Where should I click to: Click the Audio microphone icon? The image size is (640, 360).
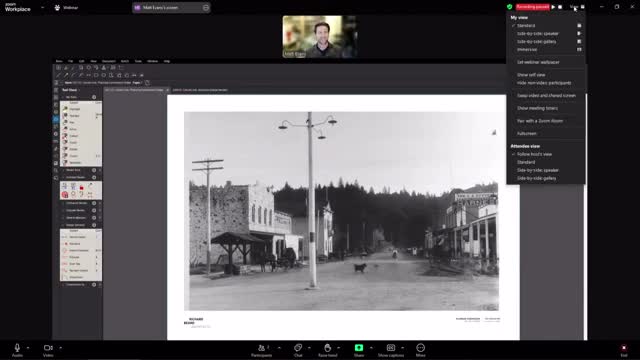(x=17, y=348)
